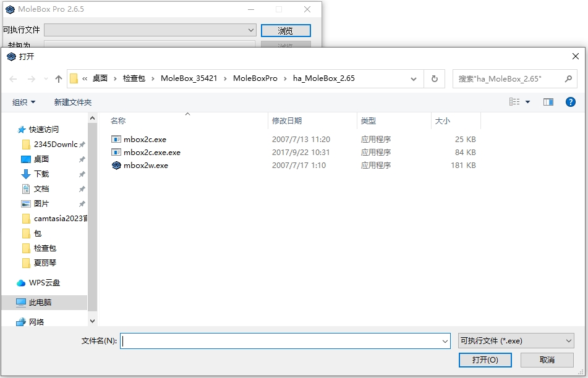Click the sidebar scroll up arrow
Image resolution: width=588 pixels, height=378 pixels.
[x=92, y=119]
